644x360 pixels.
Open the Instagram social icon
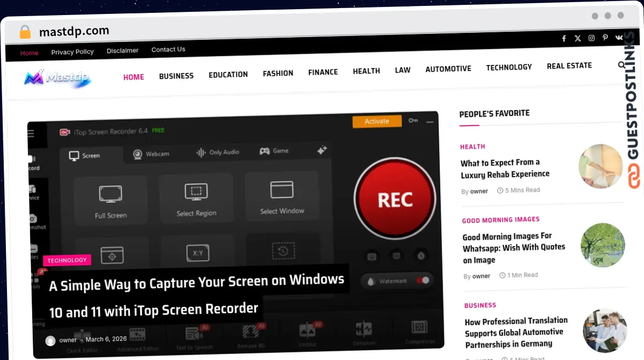coord(591,38)
